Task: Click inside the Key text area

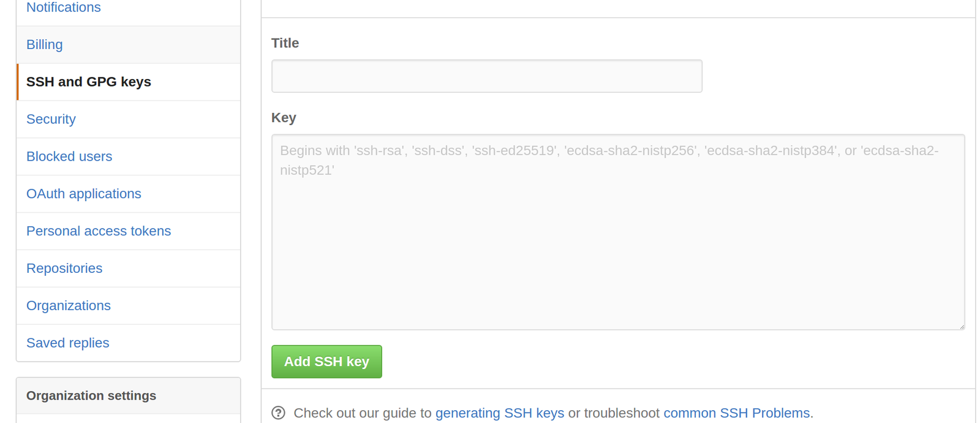Action: [x=618, y=232]
